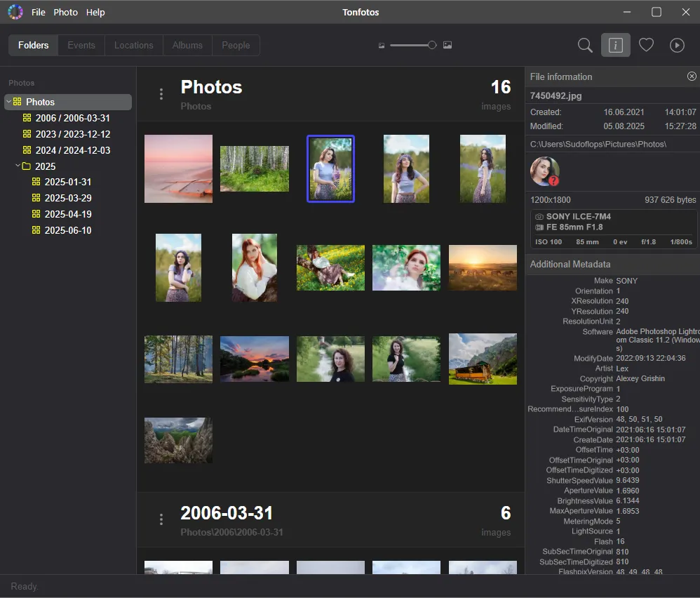Image resolution: width=700 pixels, height=598 pixels.
Task: Click the filename 7450492.jpg
Action: click(556, 95)
